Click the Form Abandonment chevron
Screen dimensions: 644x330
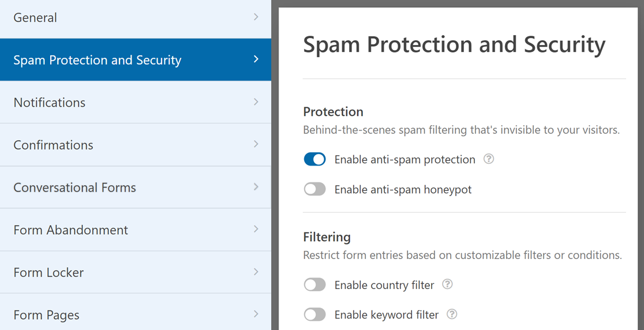pyautogui.click(x=256, y=230)
